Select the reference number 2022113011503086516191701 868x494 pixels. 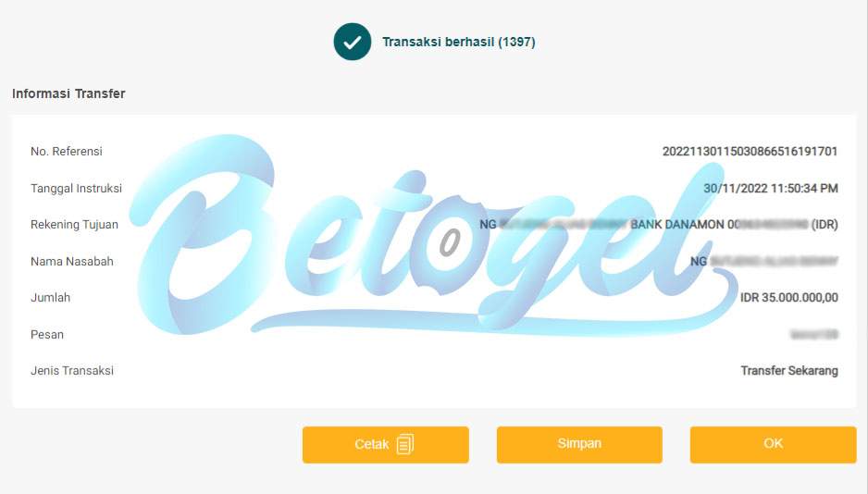[x=750, y=151]
